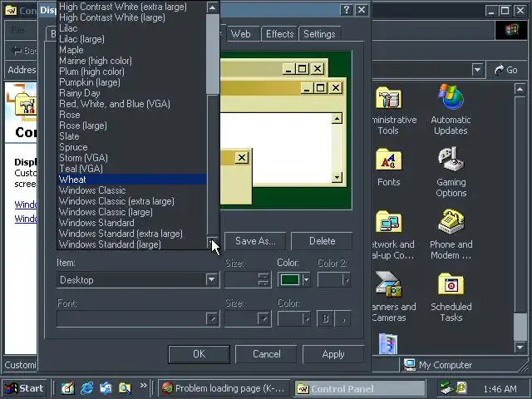Launch Internet Explorer from quick launch
The height and width of the screenshot is (399, 532).
[x=86, y=388]
